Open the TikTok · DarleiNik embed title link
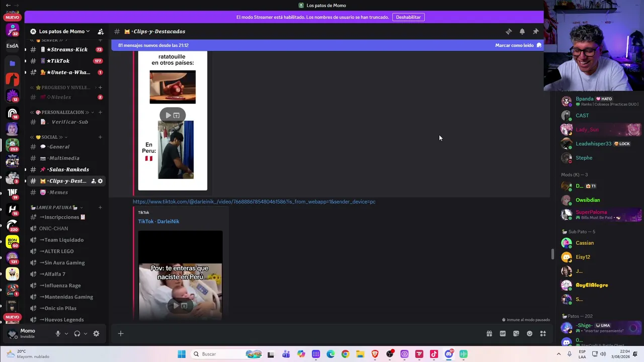 click(158, 221)
